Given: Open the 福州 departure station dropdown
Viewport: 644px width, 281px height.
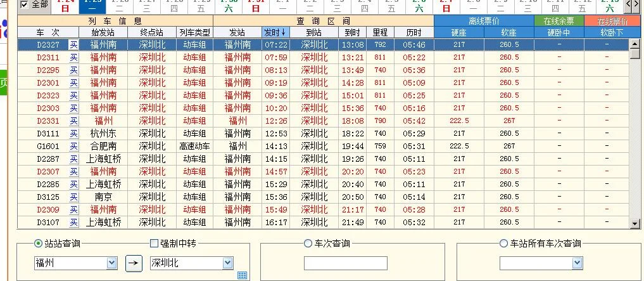Looking at the screenshot, I should (111, 263).
